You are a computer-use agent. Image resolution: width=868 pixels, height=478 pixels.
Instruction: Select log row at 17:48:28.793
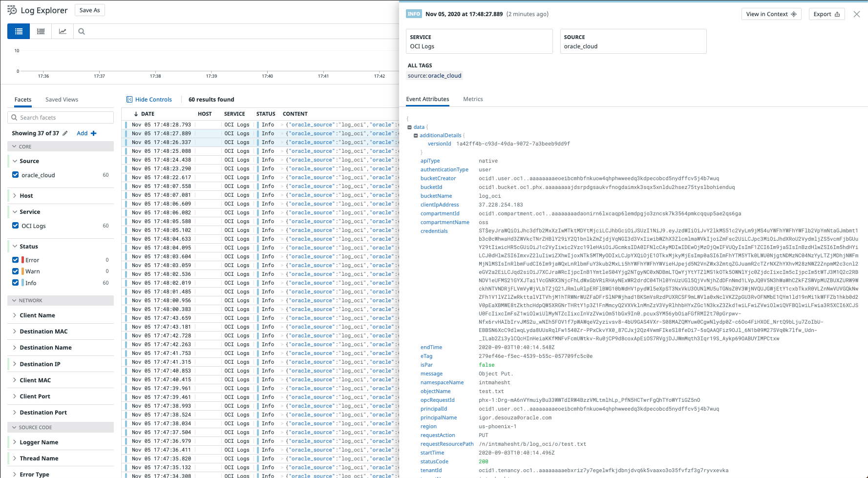[260, 125]
